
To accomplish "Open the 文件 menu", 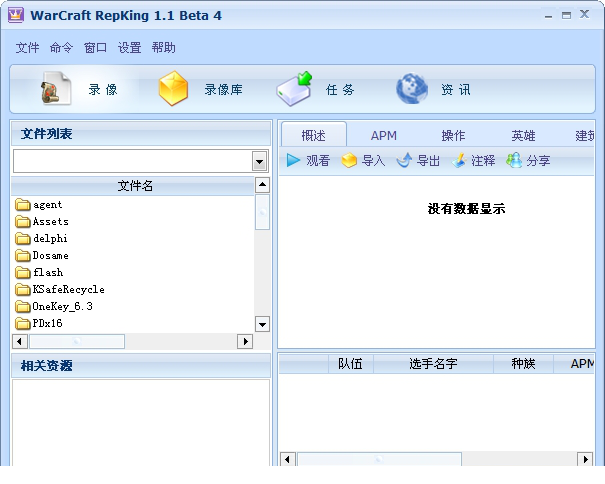I will click(x=27, y=47).
